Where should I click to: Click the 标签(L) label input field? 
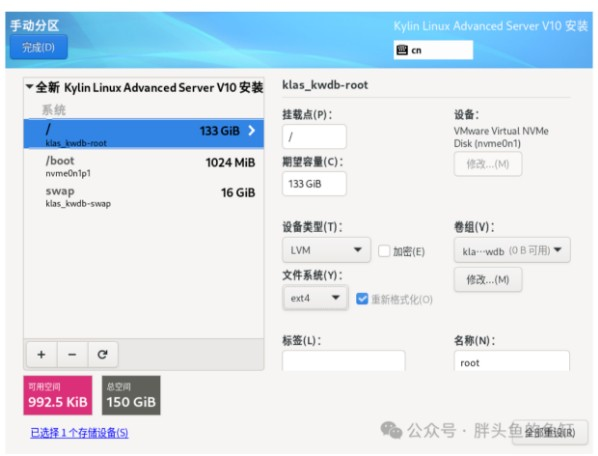coord(344,361)
